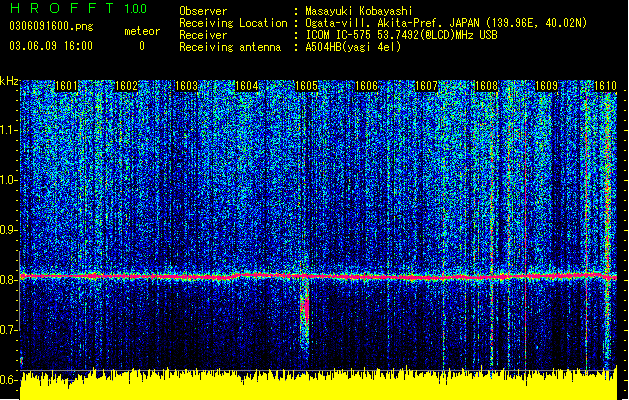Screen dimensions: 629x400
Task: Select the 1607 time marker
Action: (426, 86)
